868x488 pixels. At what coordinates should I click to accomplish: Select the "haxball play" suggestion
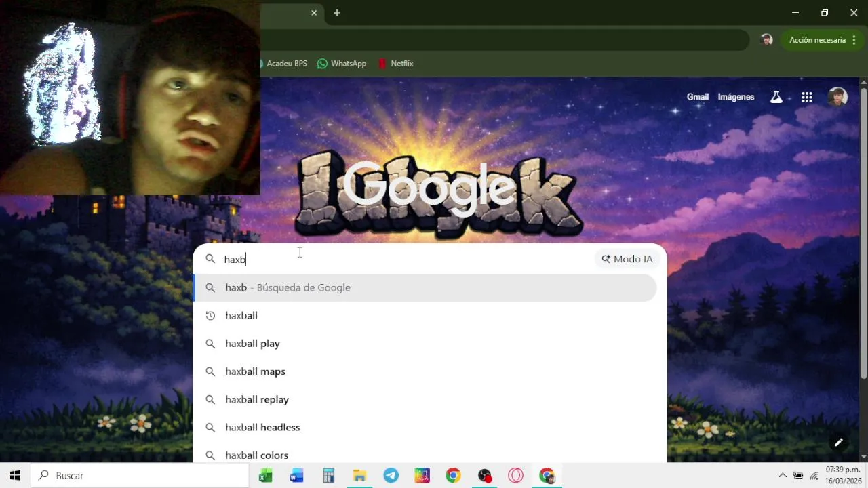(425, 344)
